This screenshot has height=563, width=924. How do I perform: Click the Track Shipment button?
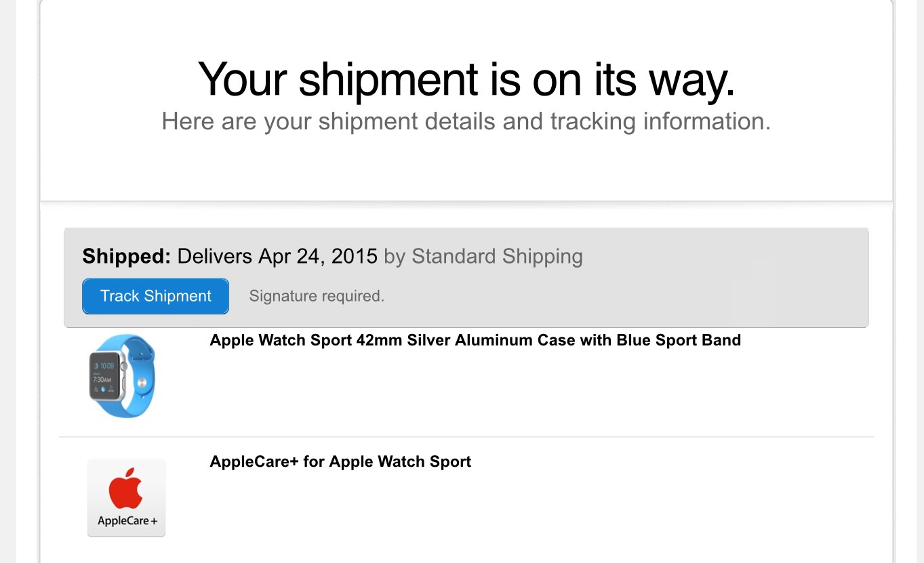pos(155,296)
